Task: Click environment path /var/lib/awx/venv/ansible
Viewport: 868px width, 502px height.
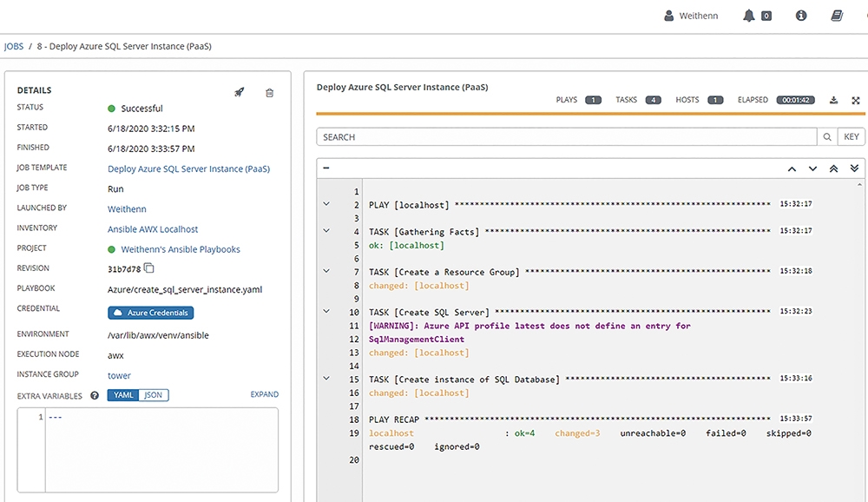Action: (158, 335)
